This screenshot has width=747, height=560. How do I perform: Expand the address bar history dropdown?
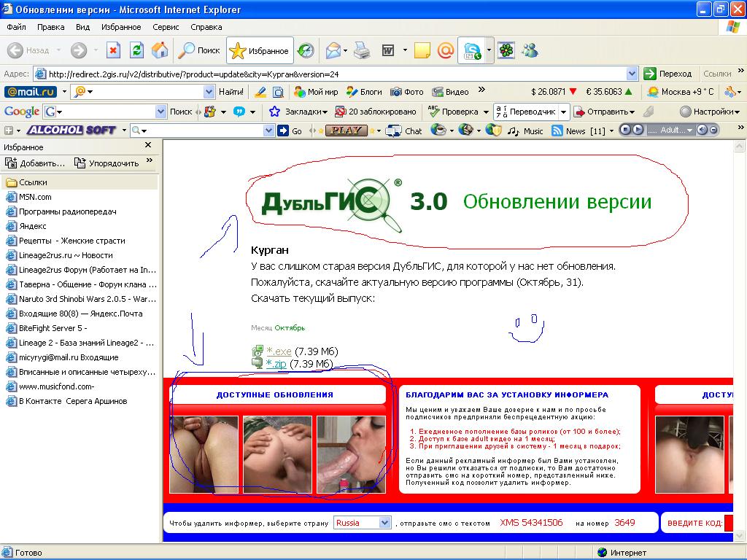tap(632, 74)
